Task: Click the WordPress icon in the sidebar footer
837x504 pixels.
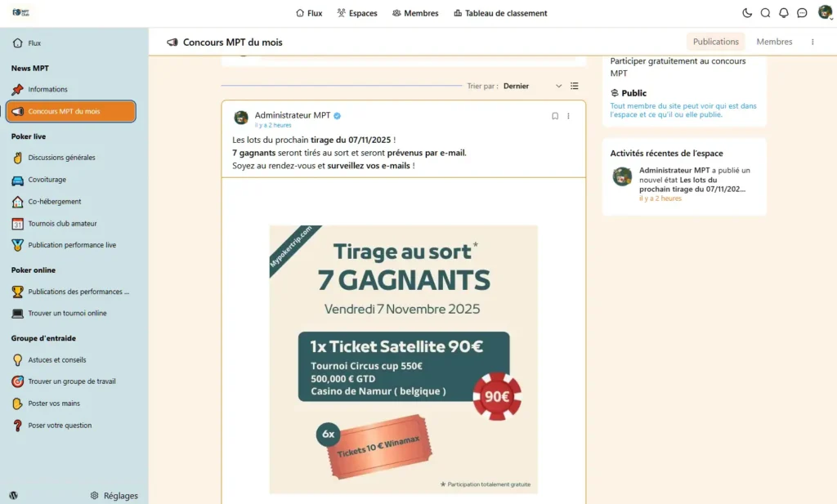Action: 14,496
